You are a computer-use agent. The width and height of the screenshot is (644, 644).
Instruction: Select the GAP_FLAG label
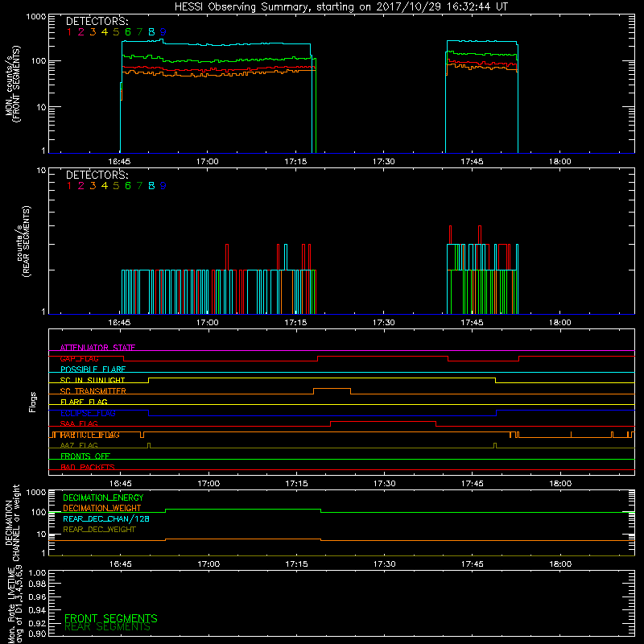coord(79,358)
